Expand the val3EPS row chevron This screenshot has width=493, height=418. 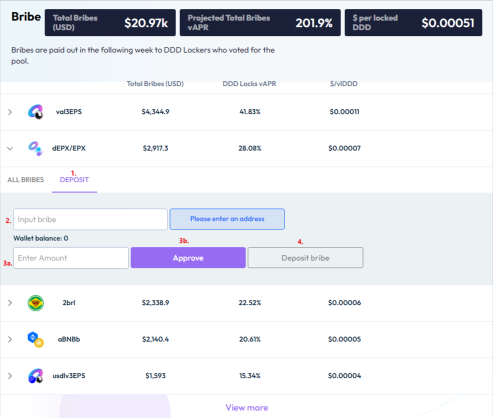[x=10, y=112]
